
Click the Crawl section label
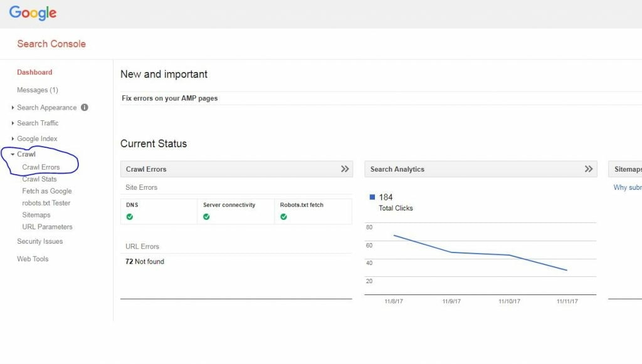coord(26,154)
